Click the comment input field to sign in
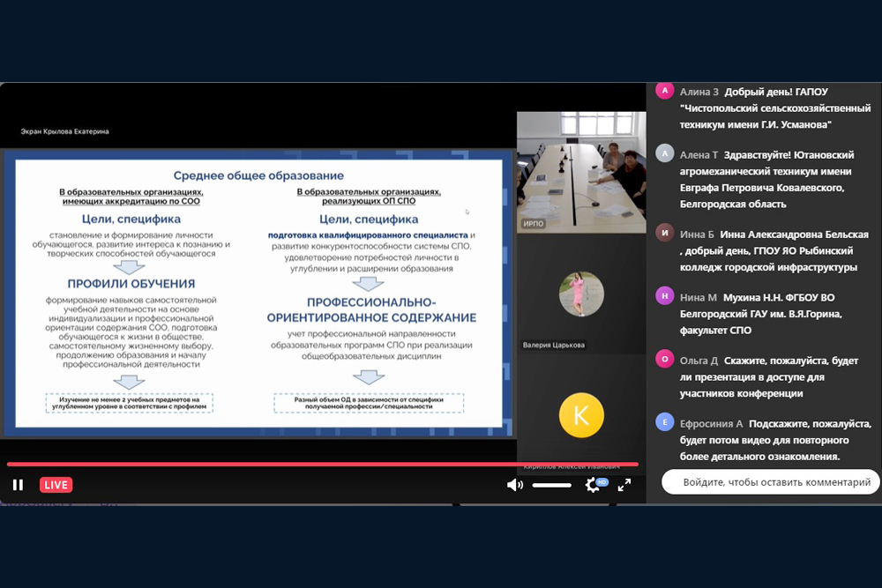This screenshot has width=882, height=588. pyautogui.click(x=770, y=482)
